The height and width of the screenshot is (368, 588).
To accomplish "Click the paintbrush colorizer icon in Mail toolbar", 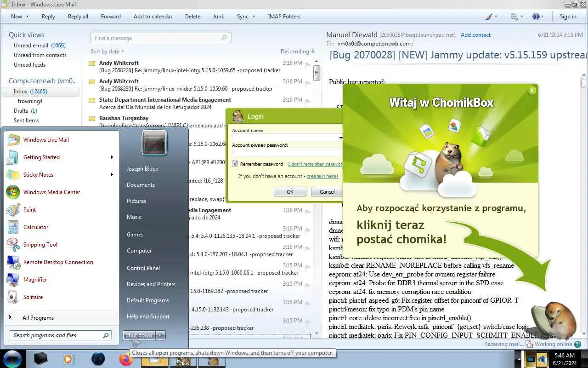I will (x=489, y=17).
